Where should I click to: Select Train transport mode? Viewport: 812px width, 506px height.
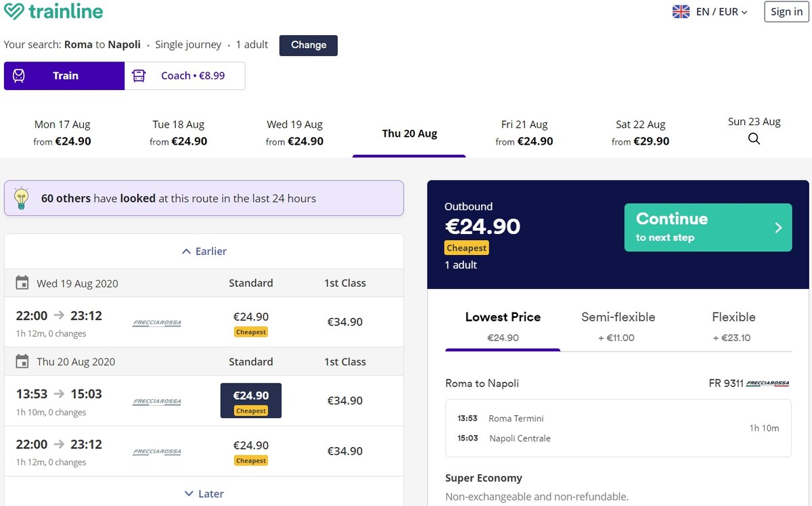(64, 76)
